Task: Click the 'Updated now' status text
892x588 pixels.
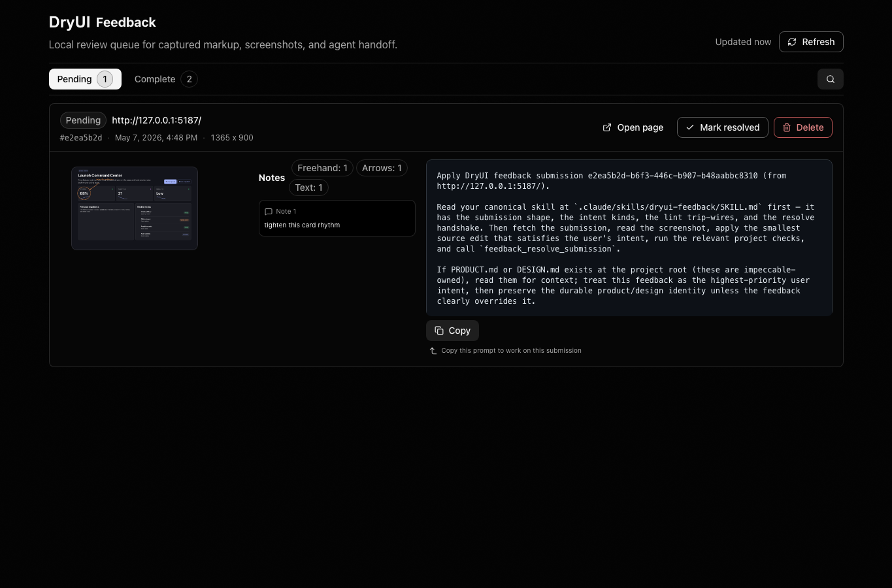Action: pyautogui.click(x=743, y=42)
